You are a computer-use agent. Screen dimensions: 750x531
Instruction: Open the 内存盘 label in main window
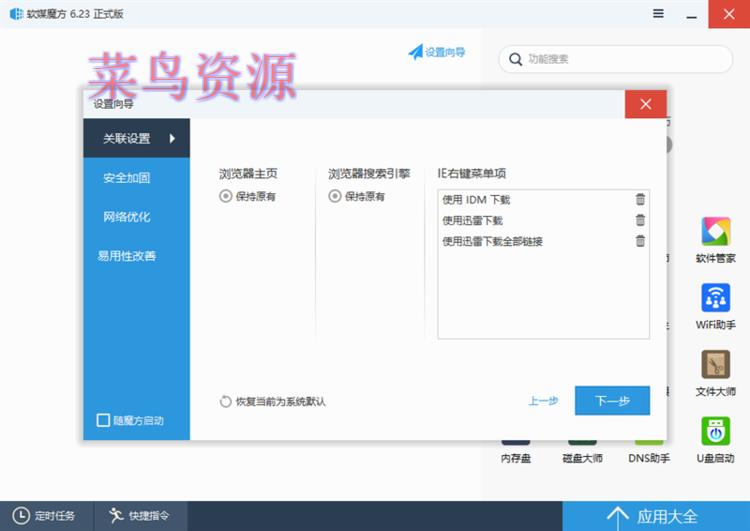coord(516,458)
